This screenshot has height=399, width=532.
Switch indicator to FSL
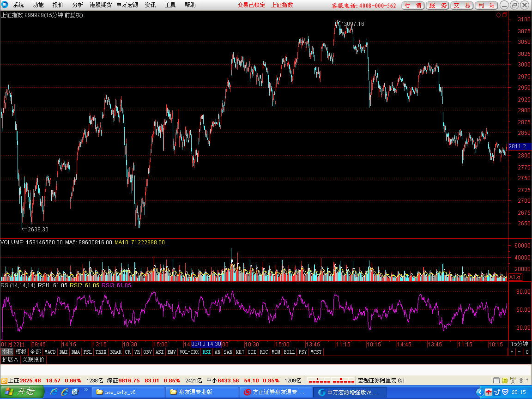click(x=88, y=352)
